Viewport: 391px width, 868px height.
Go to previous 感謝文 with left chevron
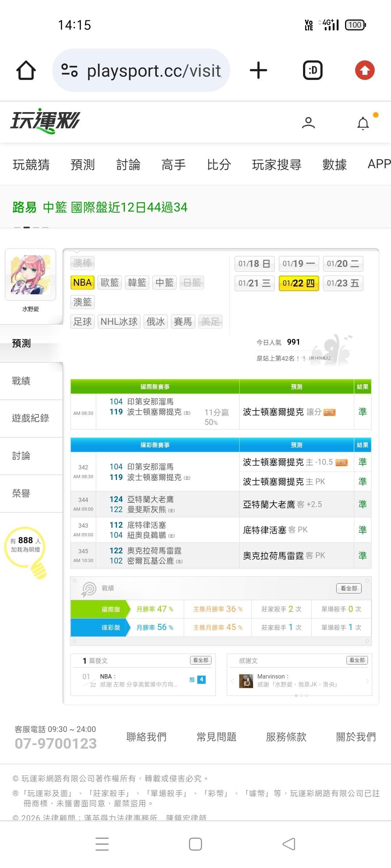[x=232, y=681]
